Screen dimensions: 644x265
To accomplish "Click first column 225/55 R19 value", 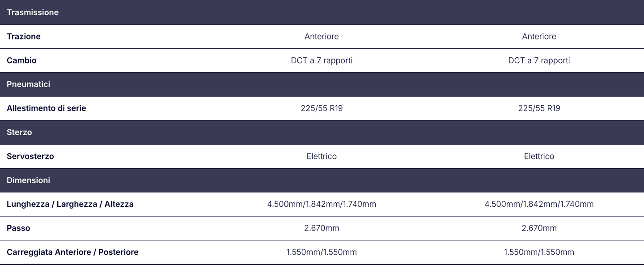I will [322, 108].
